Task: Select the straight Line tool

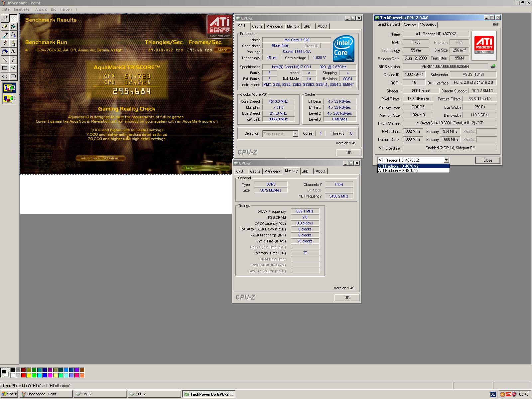Action: tap(5, 60)
